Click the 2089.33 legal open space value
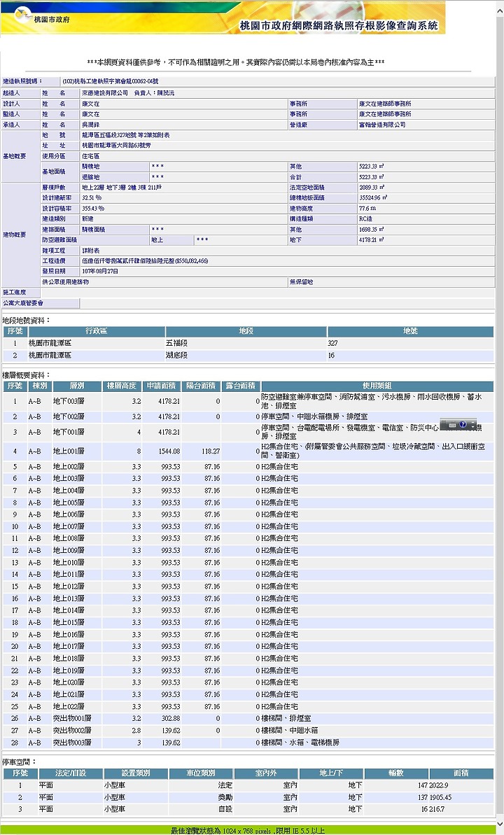The height and width of the screenshot is (835, 504). click(x=371, y=188)
